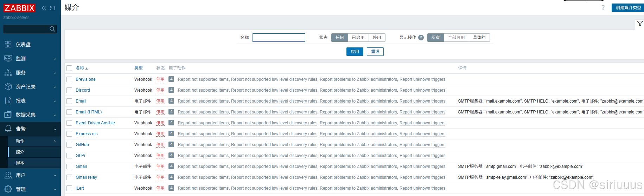This screenshot has width=644, height=196.
Task: Click the 创建媒介类型 button
Action: click(628, 8)
